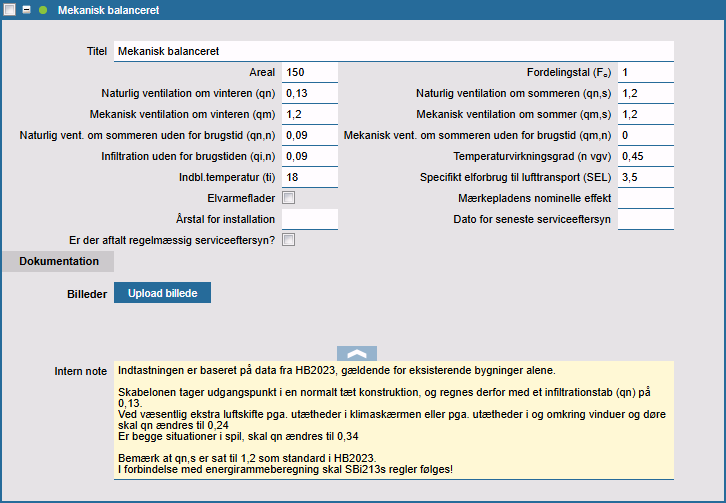Select the Temperaturvirkningsgrad field
The width and height of the screenshot is (726, 503).
(646, 157)
